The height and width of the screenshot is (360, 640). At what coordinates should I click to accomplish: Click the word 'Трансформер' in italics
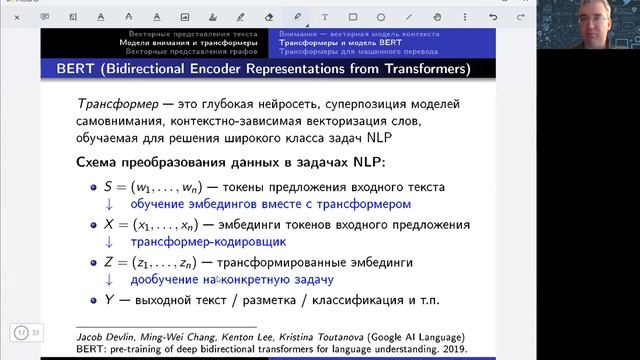pos(118,104)
